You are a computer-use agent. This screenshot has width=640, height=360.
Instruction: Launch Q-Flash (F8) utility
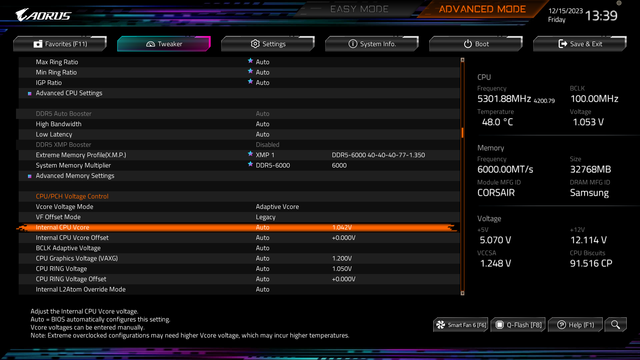[x=518, y=325]
